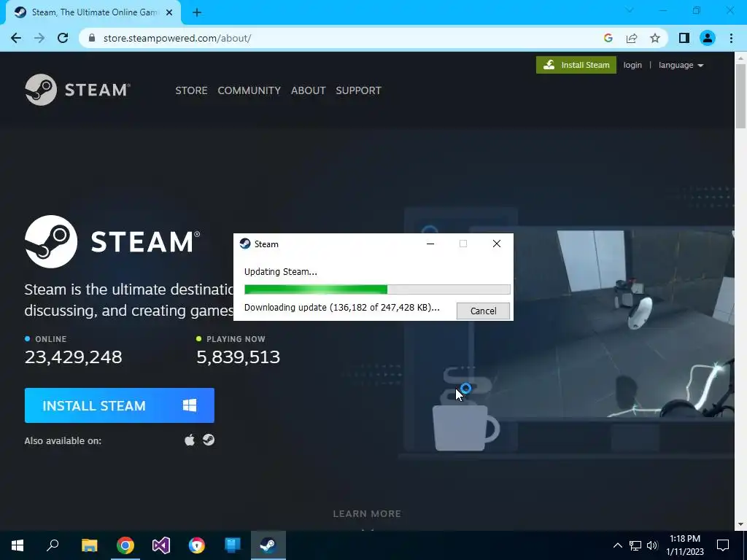Open the shield browser taskbar icon
This screenshot has width=747, height=560.
click(197, 545)
